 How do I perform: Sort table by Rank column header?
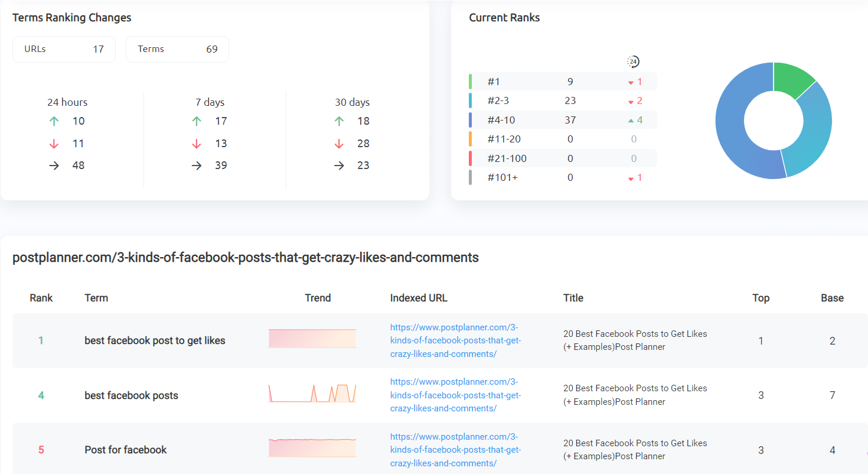tap(41, 298)
